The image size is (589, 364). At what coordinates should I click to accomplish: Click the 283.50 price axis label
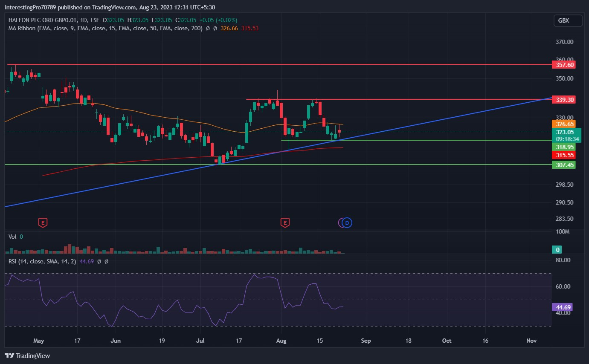(x=564, y=219)
